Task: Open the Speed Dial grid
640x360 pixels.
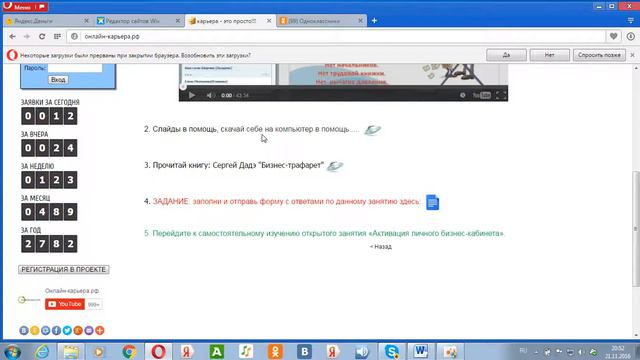Action: click(x=57, y=37)
